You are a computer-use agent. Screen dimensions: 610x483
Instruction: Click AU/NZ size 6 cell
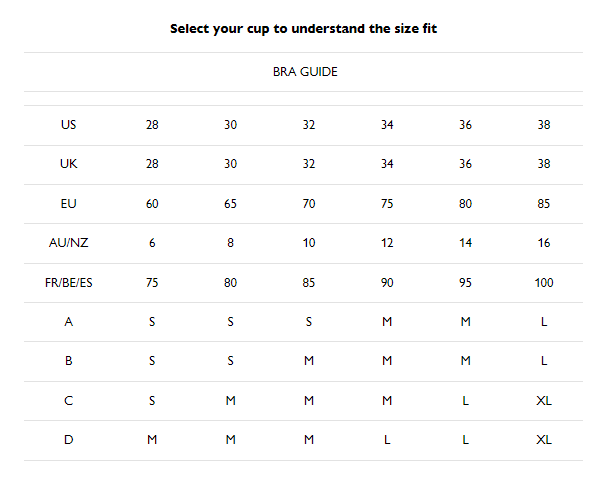pos(152,243)
